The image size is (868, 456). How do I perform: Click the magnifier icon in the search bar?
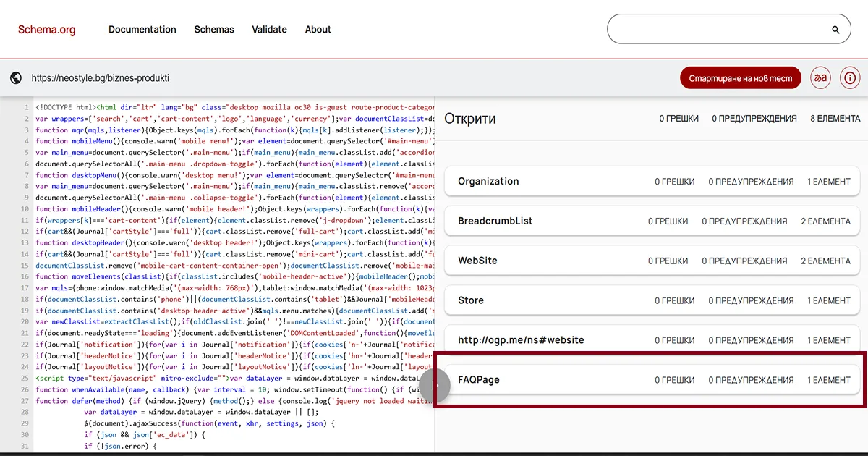(x=834, y=28)
